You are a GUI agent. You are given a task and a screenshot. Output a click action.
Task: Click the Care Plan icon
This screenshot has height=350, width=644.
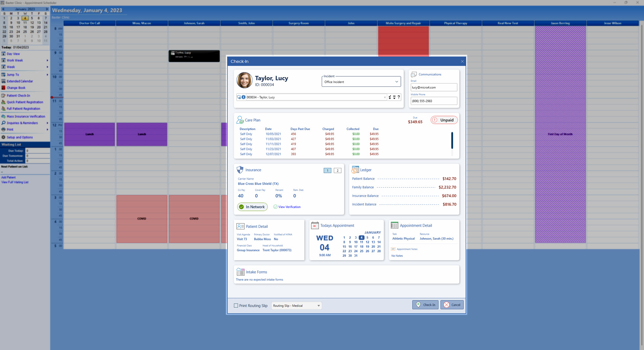tap(240, 120)
